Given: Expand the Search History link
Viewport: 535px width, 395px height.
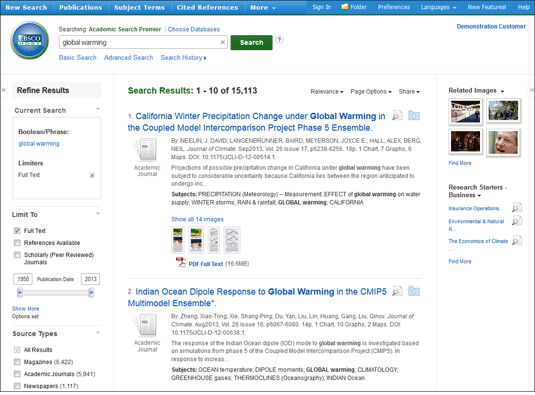Looking at the screenshot, I should coord(183,58).
